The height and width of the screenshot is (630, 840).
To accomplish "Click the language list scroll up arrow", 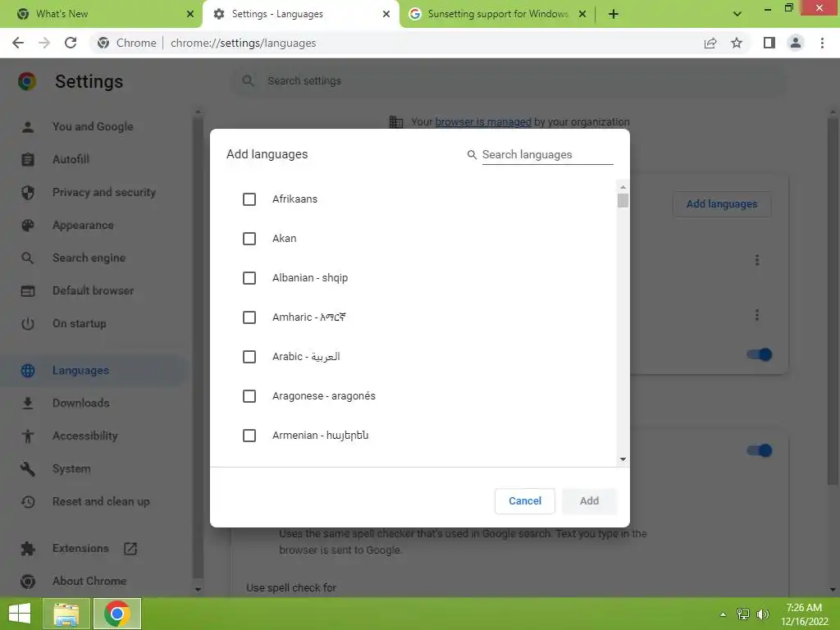I will tap(623, 187).
